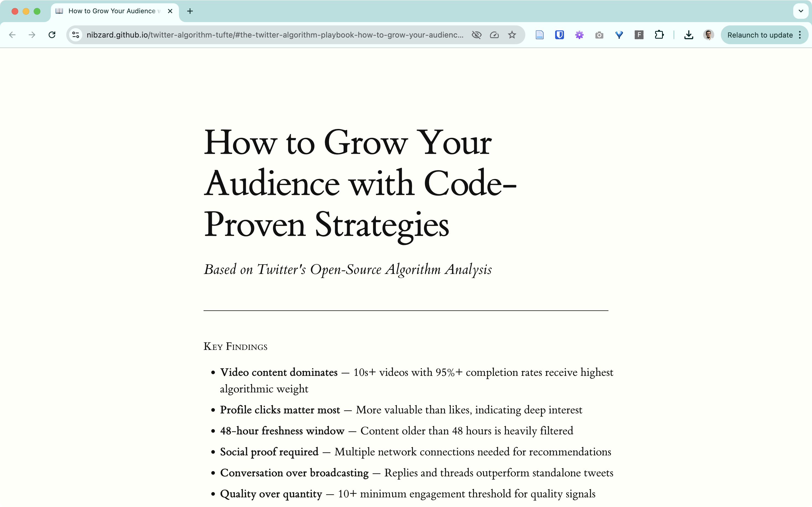Open the blue funnel extension
This screenshot has height=507, width=812.
(x=619, y=35)
